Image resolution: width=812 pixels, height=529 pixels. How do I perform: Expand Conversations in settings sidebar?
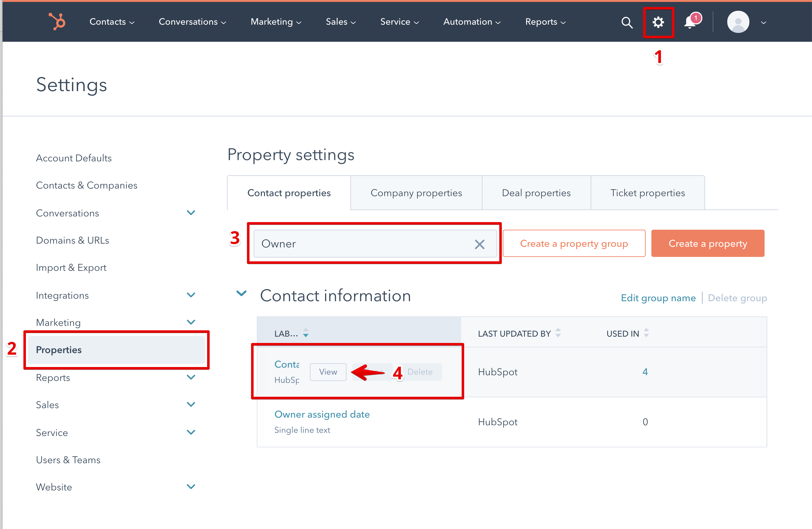coord(191,213)
